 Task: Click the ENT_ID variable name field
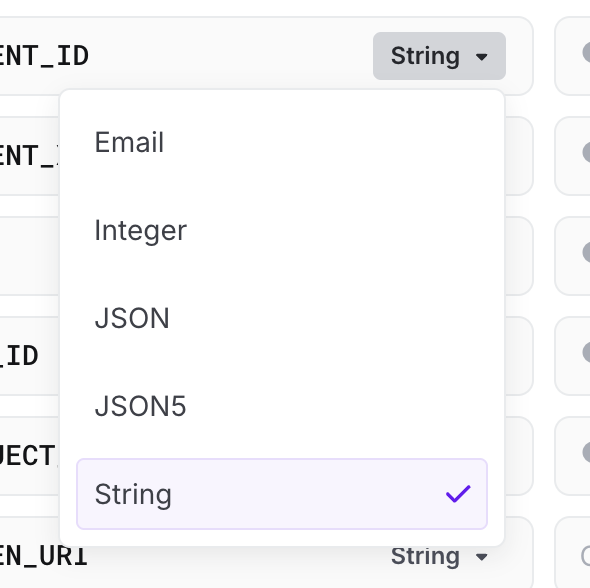tap(44, 56)
